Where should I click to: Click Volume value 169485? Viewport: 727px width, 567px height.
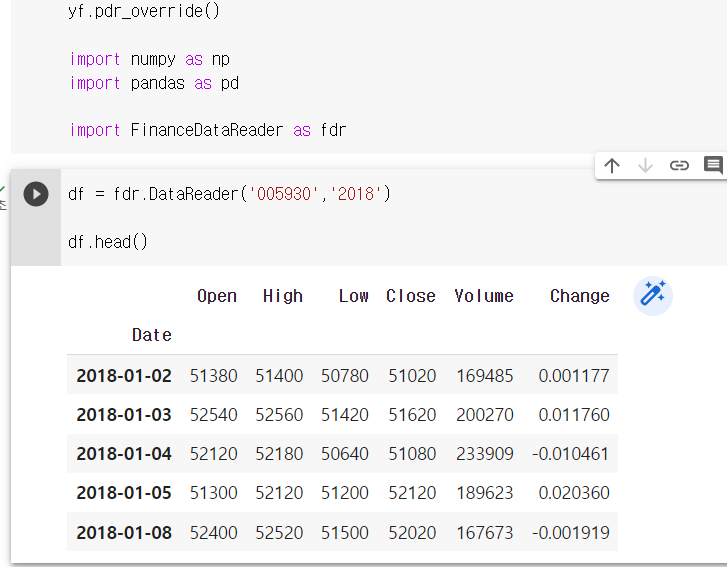485,376
